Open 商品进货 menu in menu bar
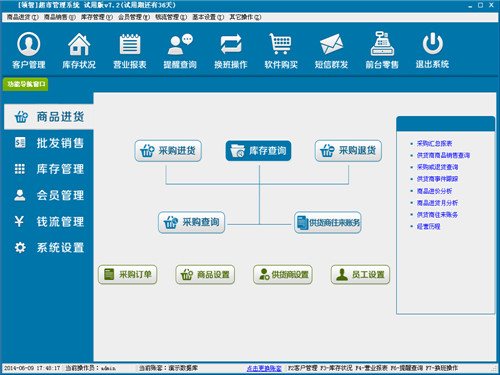500x375 pixels. pos(23,17)
